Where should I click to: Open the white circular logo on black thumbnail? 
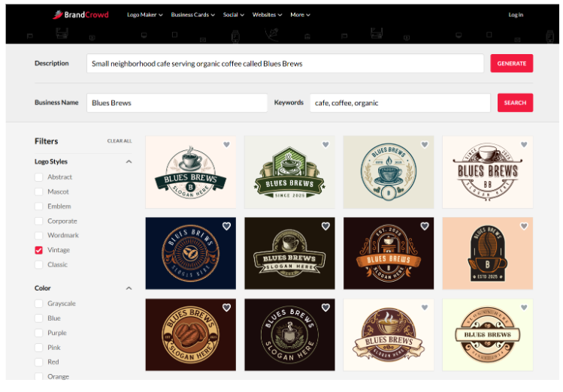tap(289, 336)
